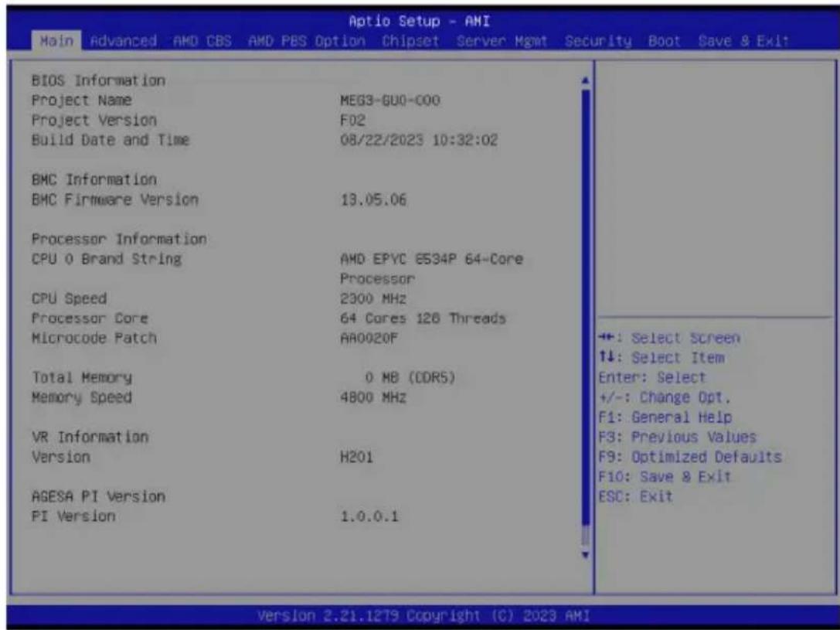Click the BMC Information heading
Screen dimensions: 840x630
pos(94,179)
